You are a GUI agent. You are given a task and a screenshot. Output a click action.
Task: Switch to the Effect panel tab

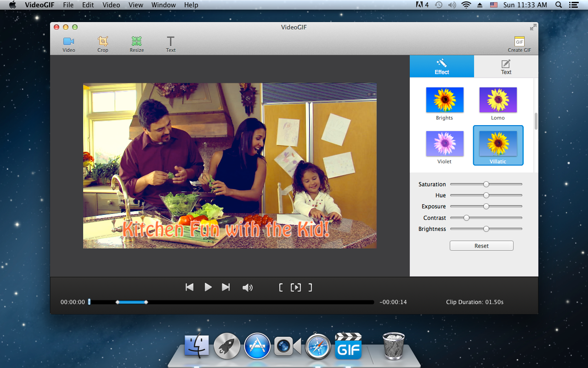tap(441, 66)
